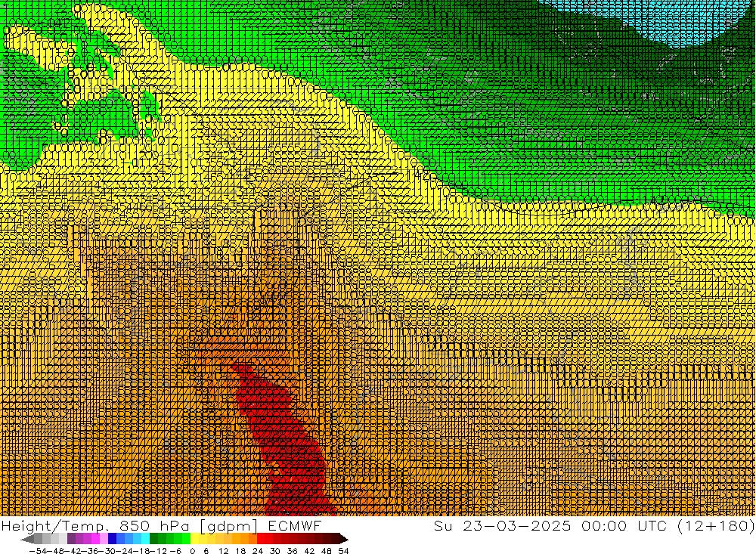Click the '24' legend label
Image resolution: width=756 pixels, height=554 pixels.
tap(258, 550)
